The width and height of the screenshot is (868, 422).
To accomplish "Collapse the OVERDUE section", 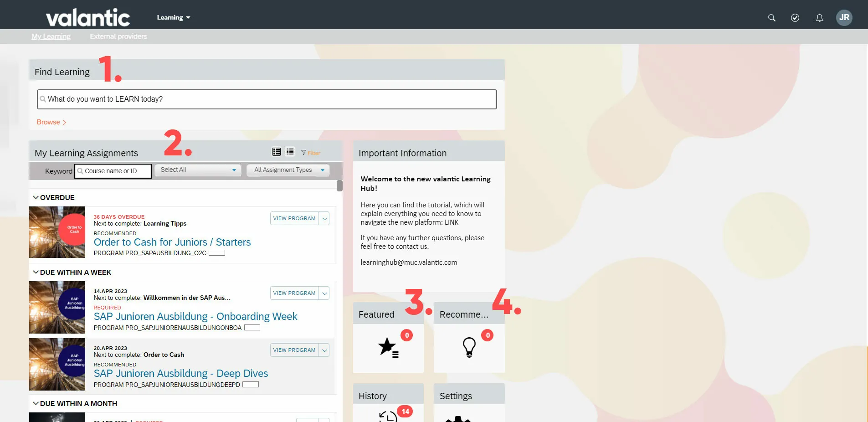I will [36, 197].
